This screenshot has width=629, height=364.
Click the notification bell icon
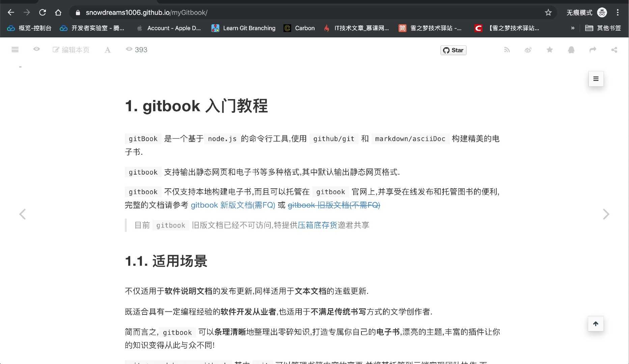(x=571, y=50)
